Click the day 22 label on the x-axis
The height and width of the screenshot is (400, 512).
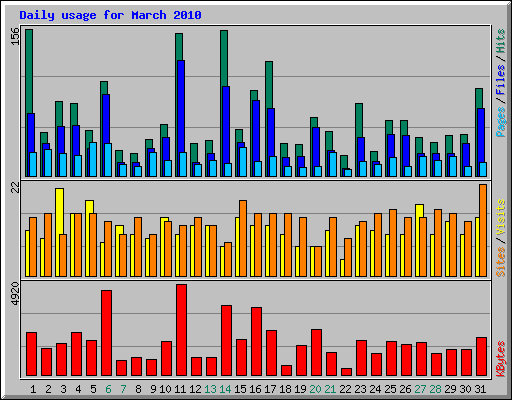click(x=345, y=389)
